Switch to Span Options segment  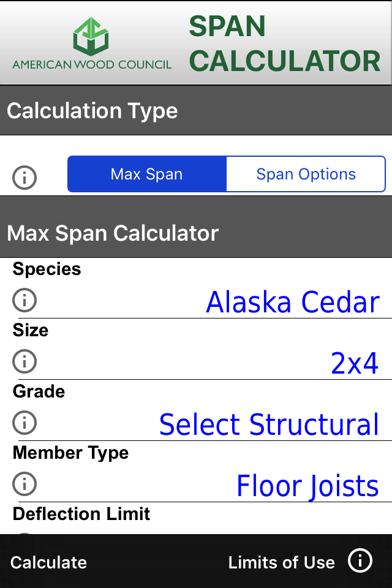point(306,175)
